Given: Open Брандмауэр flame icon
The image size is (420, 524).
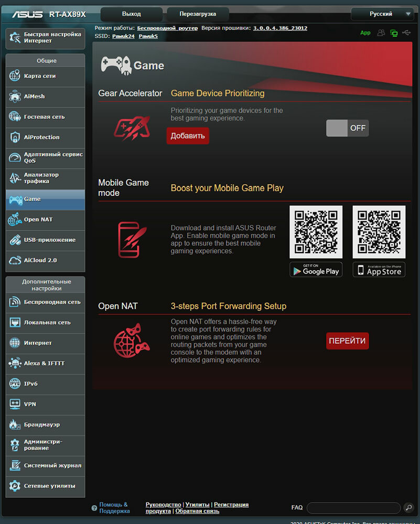Looking at the screenshot, I should tap(15, 424).
